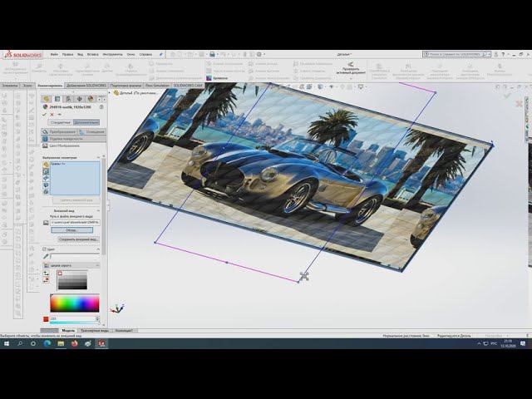Click the Стандартный mode button
Image resolution: width=532 pixels, height=399 pixels.
point(61,122)
